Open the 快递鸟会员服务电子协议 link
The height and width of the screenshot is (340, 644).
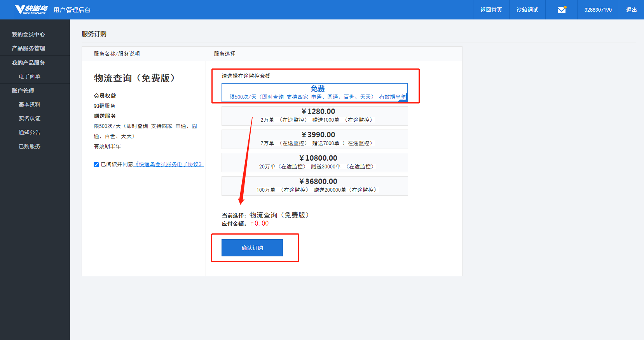(x=168, y=164)
